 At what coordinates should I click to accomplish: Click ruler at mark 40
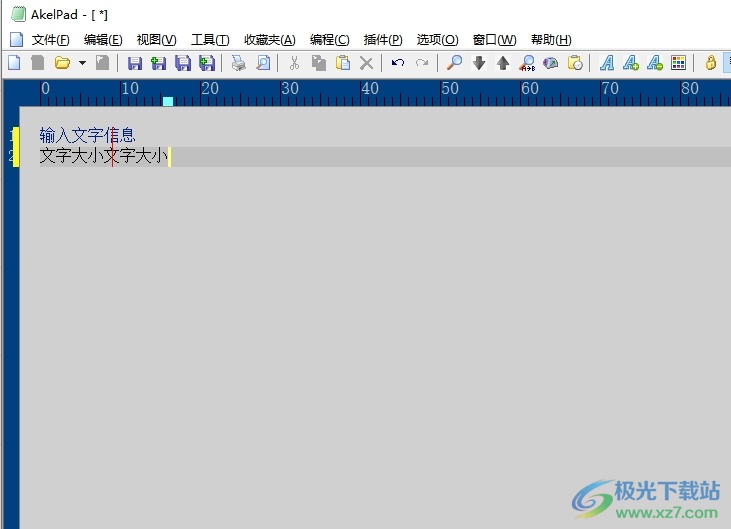[x=370, y=89]
